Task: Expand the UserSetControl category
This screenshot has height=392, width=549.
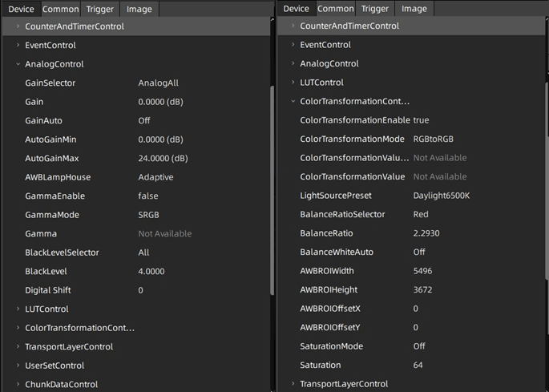Action: click(18, 366)
